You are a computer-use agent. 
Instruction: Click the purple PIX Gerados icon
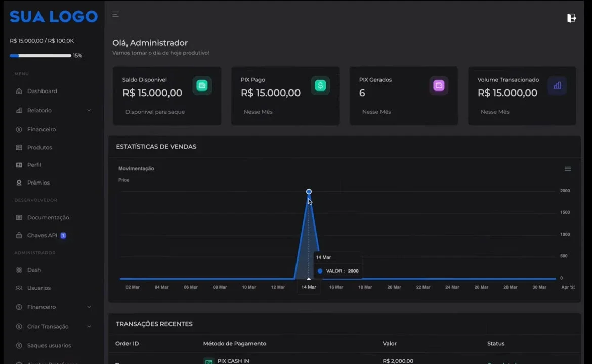pos(439,85)
